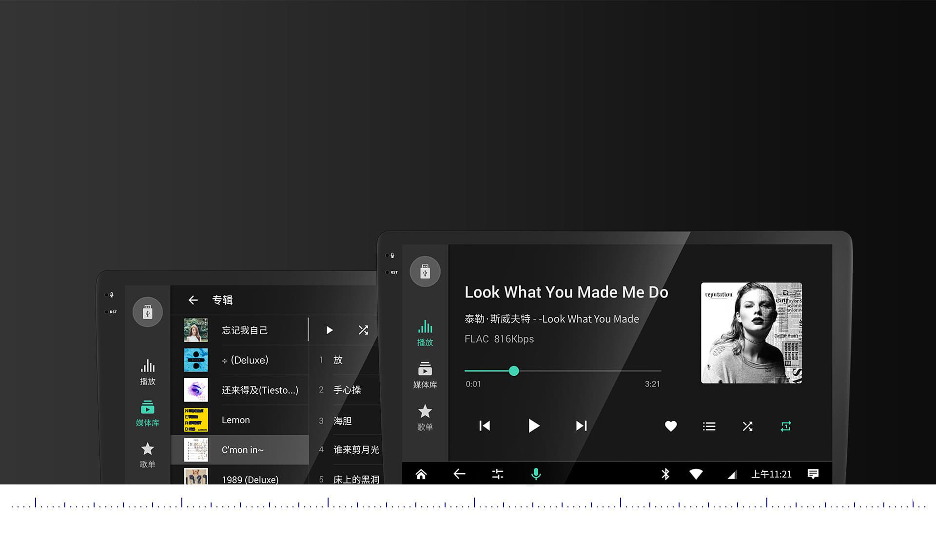Activate the green microphone voice icon
936x560 pixels.
[x=536, y=474]
